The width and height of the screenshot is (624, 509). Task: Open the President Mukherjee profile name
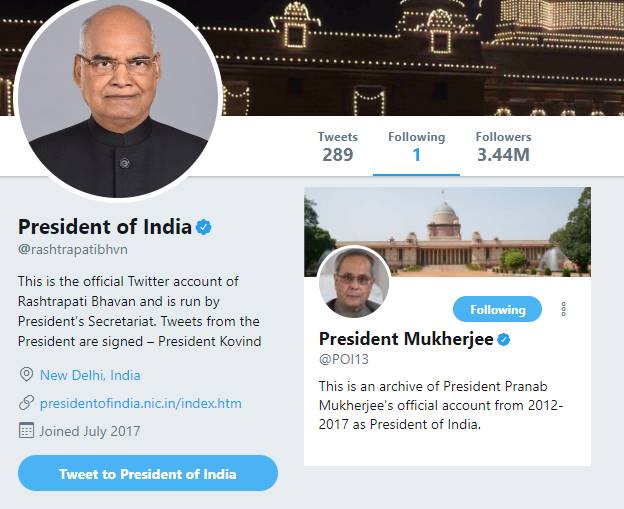(406, 339)
